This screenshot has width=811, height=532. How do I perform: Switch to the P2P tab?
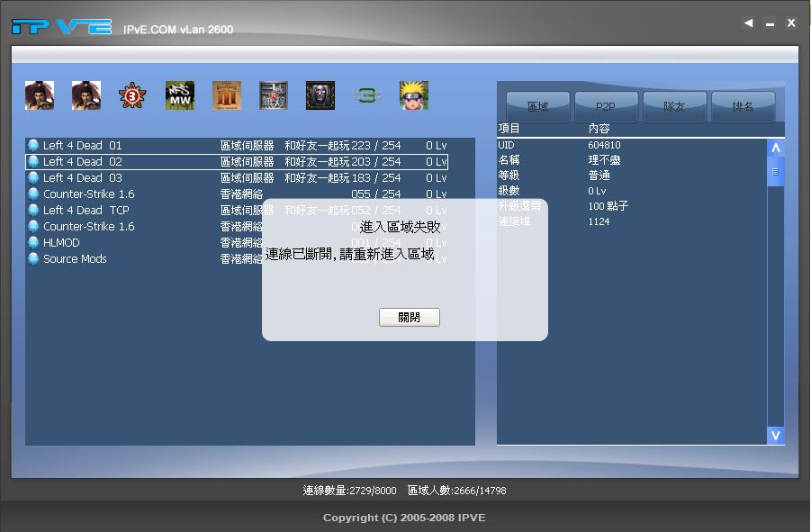tap(606, 106)
